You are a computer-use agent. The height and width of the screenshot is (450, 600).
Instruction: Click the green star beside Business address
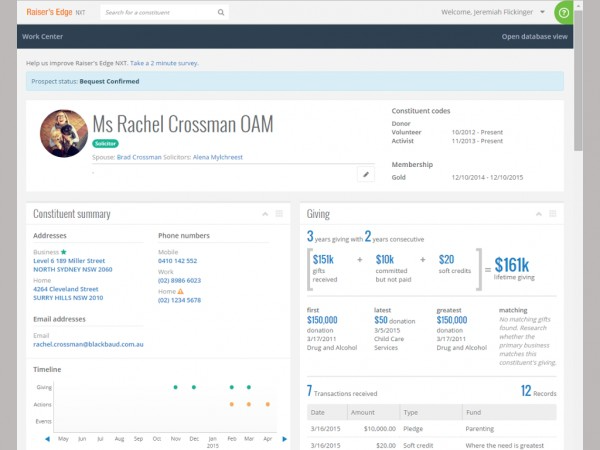coord(64,252)
